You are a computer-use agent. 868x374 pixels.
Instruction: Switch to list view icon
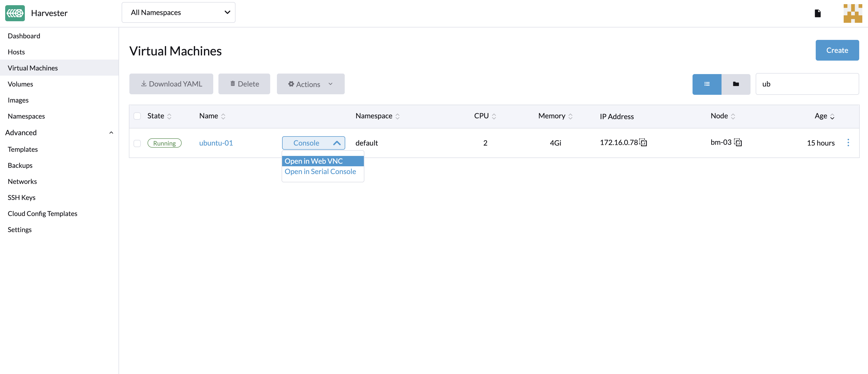point(707,84)
